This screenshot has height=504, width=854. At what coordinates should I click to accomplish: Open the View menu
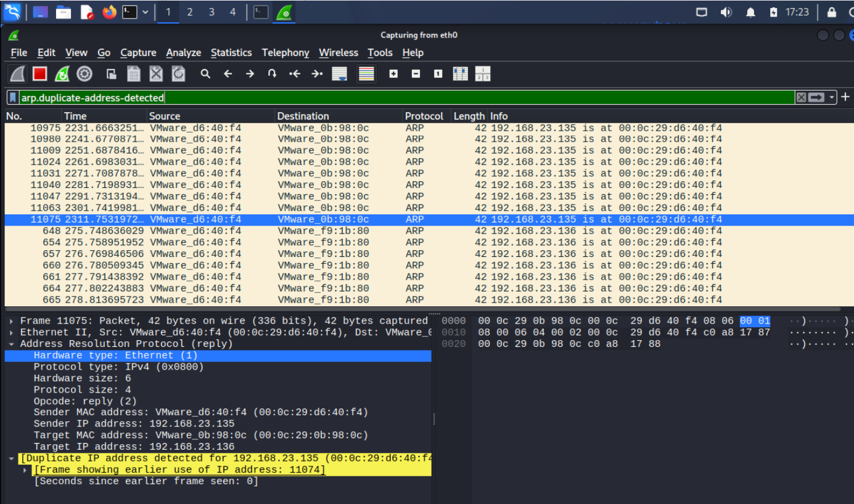[x=76, y=53]
